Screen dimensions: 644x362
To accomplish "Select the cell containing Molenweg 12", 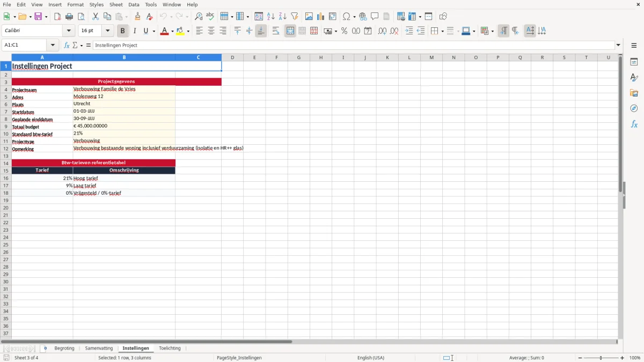I will click(124, 97).
